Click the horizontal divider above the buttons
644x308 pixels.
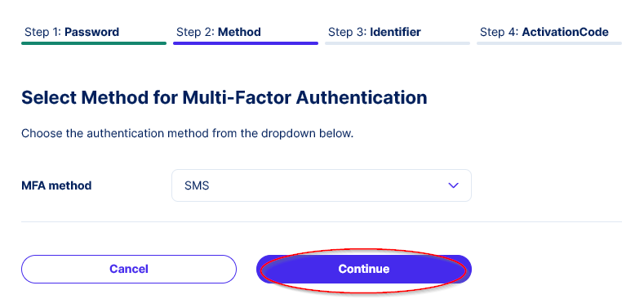322,222
